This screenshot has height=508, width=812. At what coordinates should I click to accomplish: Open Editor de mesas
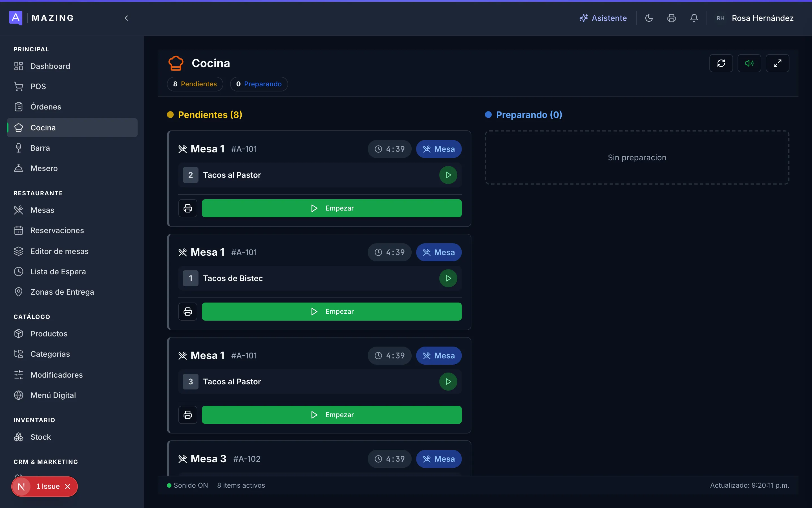click(72, 251)
